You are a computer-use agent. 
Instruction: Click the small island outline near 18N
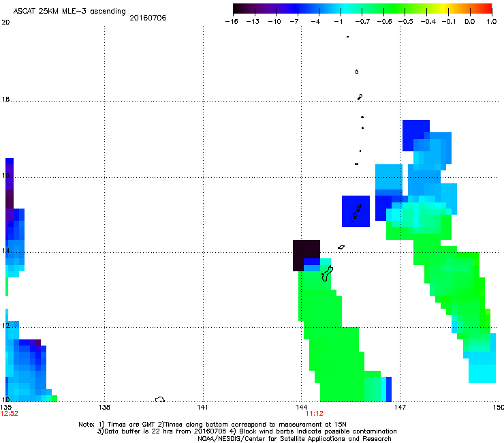point(360,97)
